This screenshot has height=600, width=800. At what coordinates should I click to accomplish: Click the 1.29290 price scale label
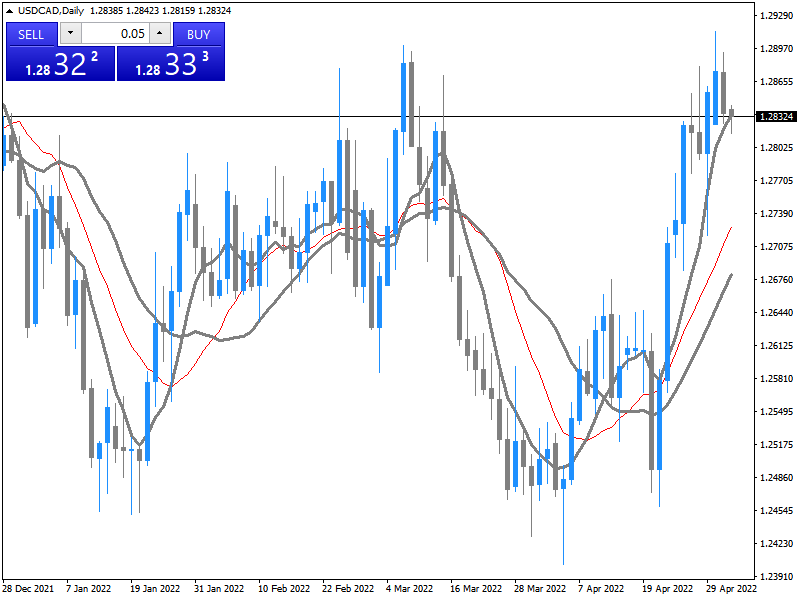point(776,16)
